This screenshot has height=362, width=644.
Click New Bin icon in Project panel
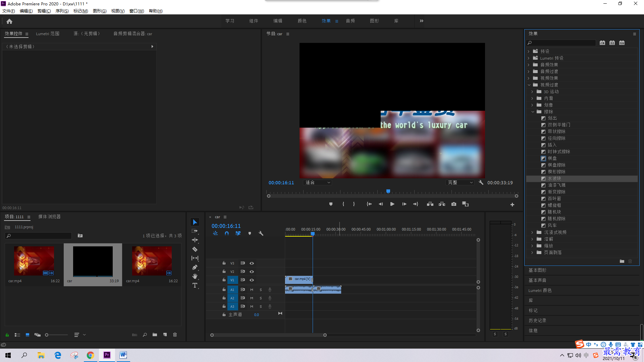155,335
